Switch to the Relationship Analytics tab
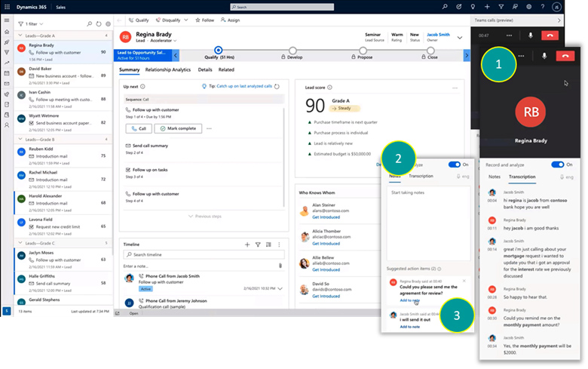The height and width of the screenshot is (369, 588). point(167,69)
